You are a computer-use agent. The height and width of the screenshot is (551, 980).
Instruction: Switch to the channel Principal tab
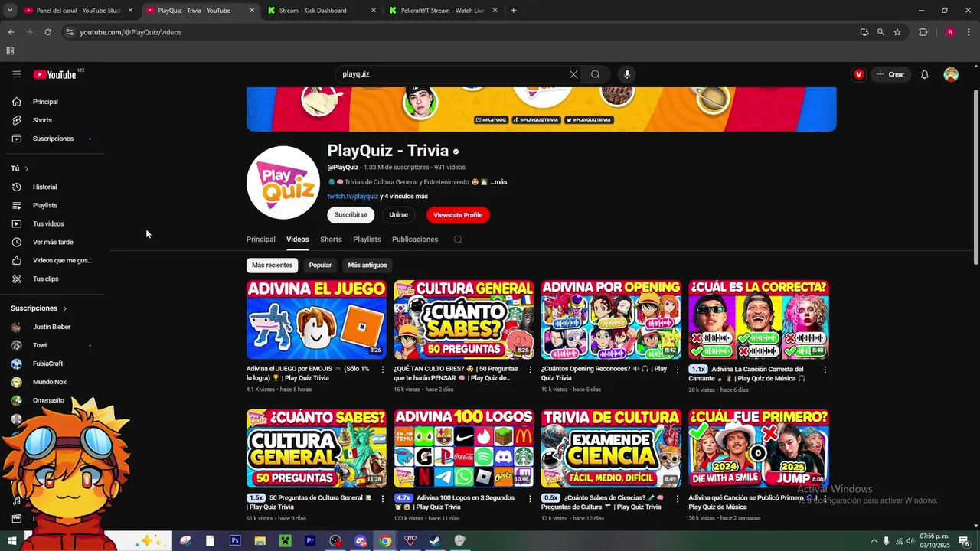[261, 240]
